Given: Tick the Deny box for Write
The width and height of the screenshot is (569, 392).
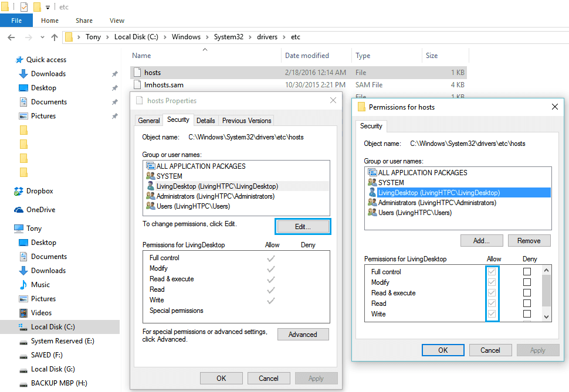Looking at the screenshot, I should (527, 314).
